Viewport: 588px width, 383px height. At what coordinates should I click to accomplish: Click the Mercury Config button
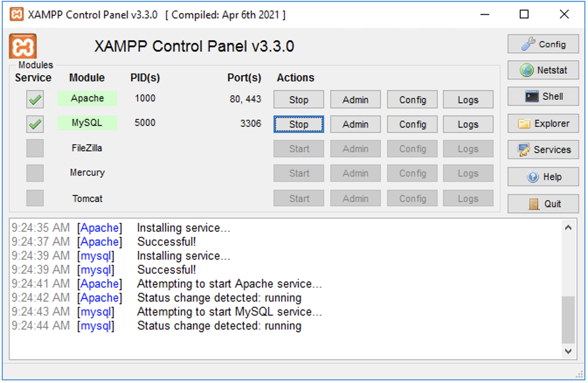click(412, 173)
